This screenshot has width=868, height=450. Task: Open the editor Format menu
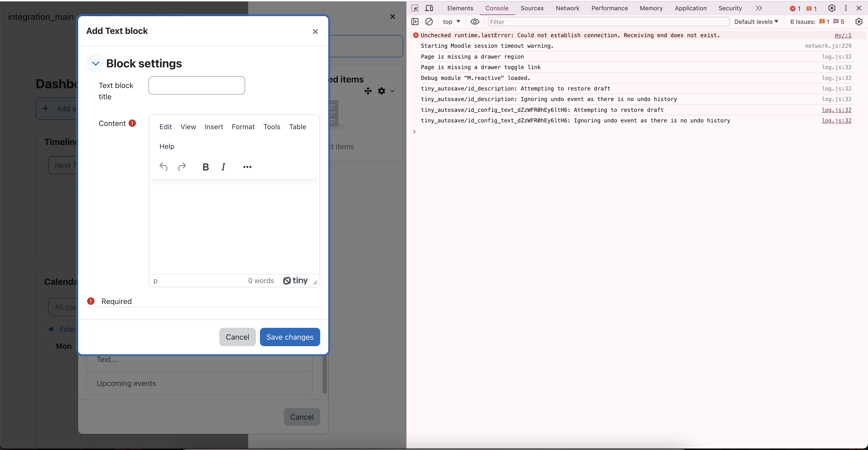pyautogui.click(x=243, y=127)
